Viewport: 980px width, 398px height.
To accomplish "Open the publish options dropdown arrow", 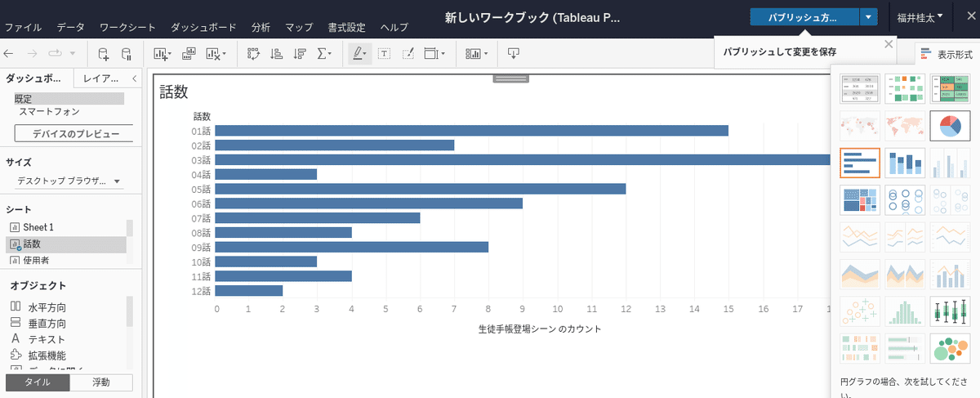I will pos(869,17).
